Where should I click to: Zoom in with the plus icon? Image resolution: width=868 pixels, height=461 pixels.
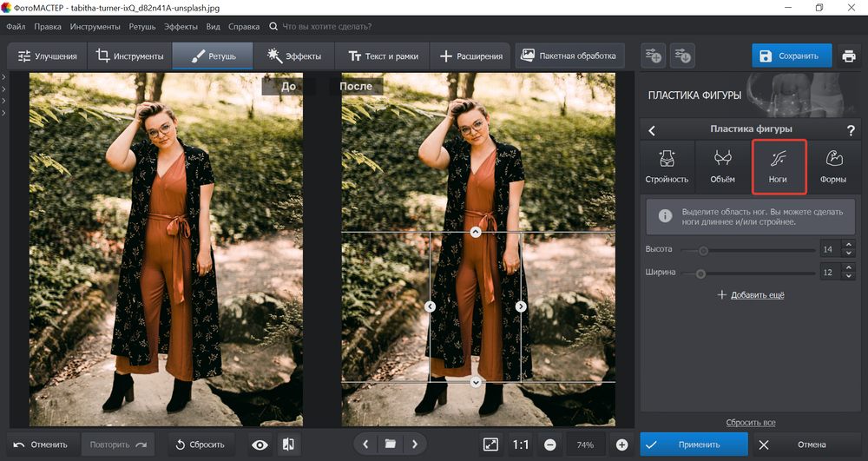pyautogui.click(x=621, y=445)
